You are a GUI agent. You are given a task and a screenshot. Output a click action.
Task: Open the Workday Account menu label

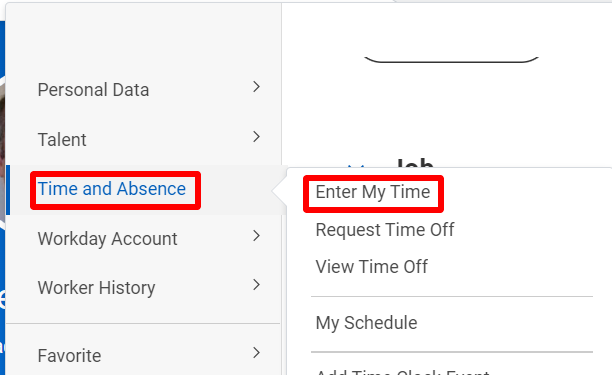(107, 239)
